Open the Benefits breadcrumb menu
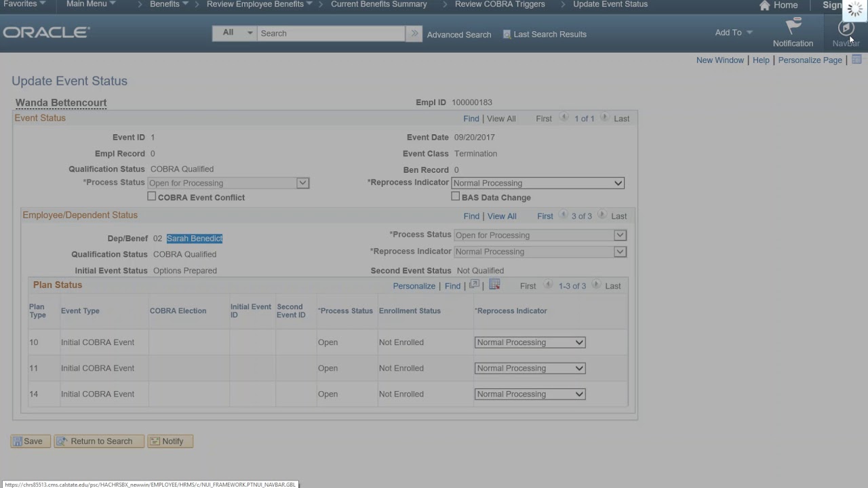Viewport: 868px width, 488px height. 169,4
